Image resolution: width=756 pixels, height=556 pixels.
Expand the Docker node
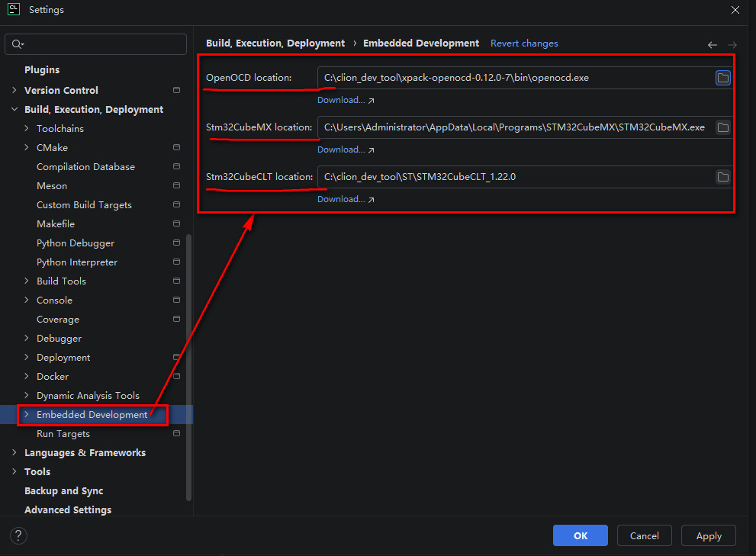click(27, 376)
